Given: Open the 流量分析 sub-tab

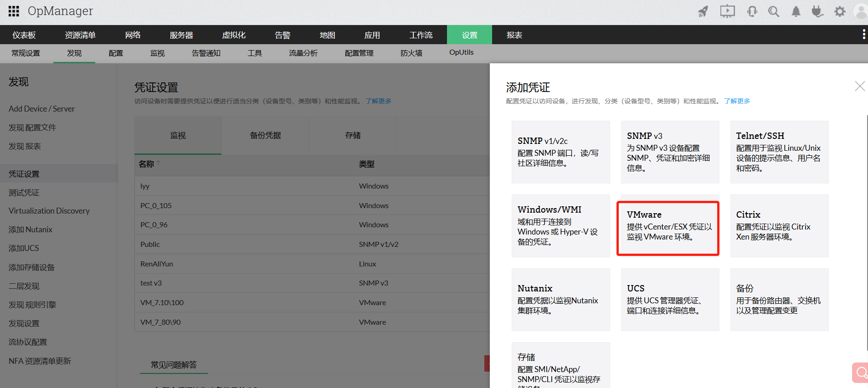Looking at the screenshot, I should 303,53.
